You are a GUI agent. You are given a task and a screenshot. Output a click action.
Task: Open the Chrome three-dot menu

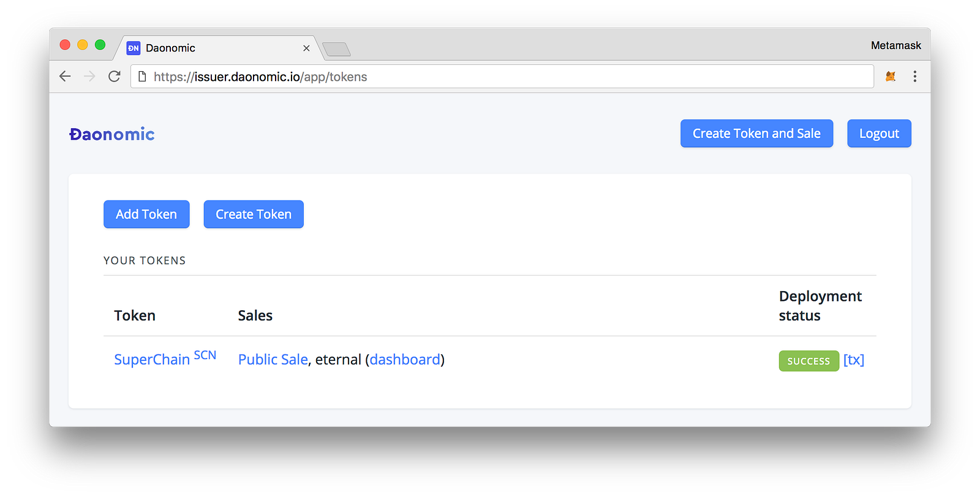[914, 77]
